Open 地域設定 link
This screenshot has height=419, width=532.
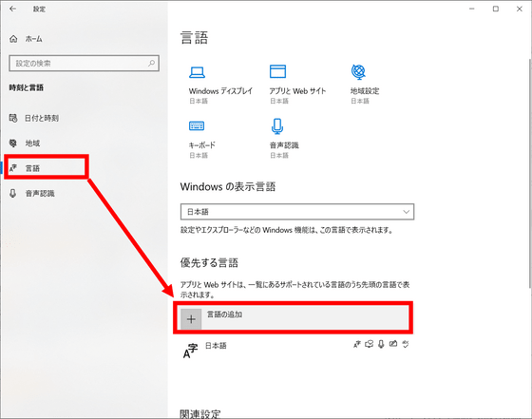(365, 91)
